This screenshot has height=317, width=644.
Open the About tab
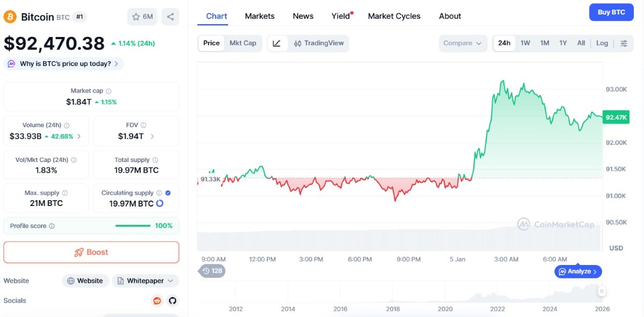pos(450,16)
